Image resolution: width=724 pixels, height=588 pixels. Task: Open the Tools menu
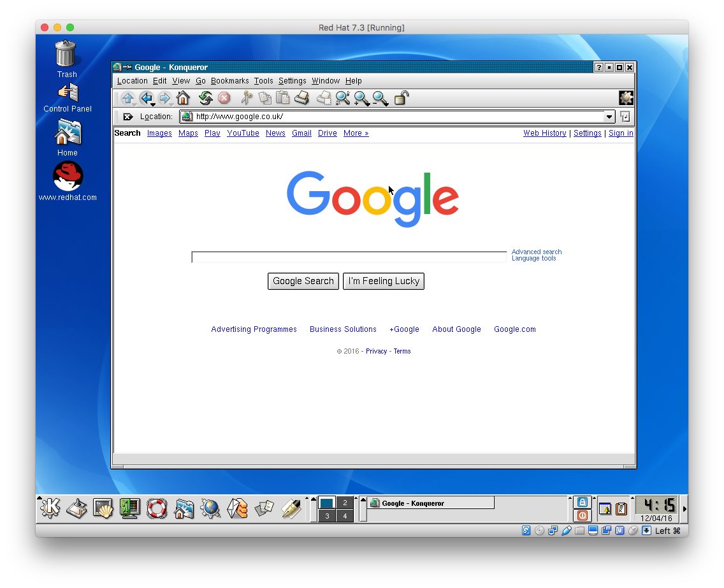263,81
